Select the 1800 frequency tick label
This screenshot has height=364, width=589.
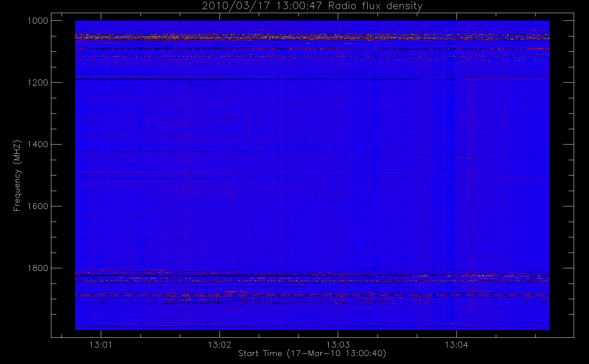point(38,268)
